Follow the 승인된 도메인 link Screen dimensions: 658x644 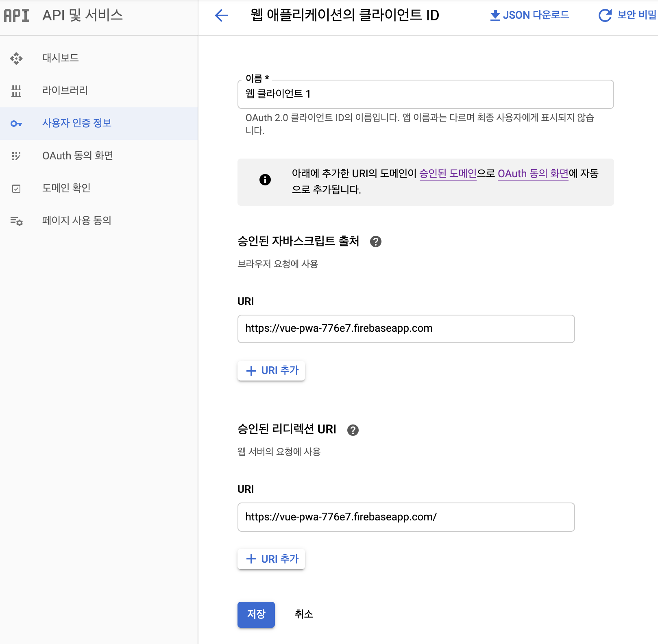click(x=448, y=174)
